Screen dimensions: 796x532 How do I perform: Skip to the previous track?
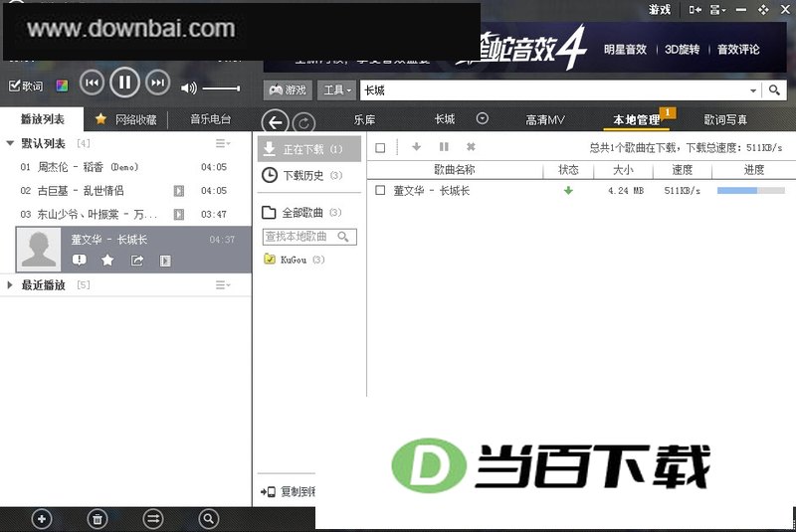[x=92, y=83]
